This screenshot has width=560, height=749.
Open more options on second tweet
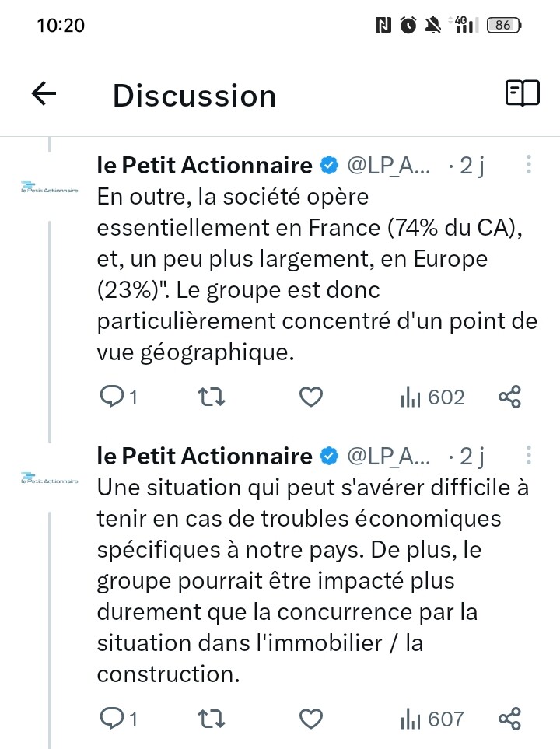tap(529, 455)
